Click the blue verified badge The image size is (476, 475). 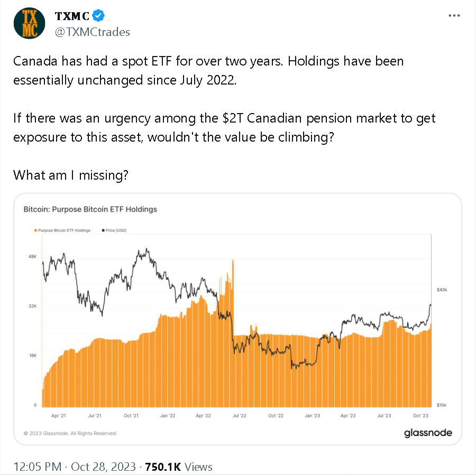pos(98,15)
